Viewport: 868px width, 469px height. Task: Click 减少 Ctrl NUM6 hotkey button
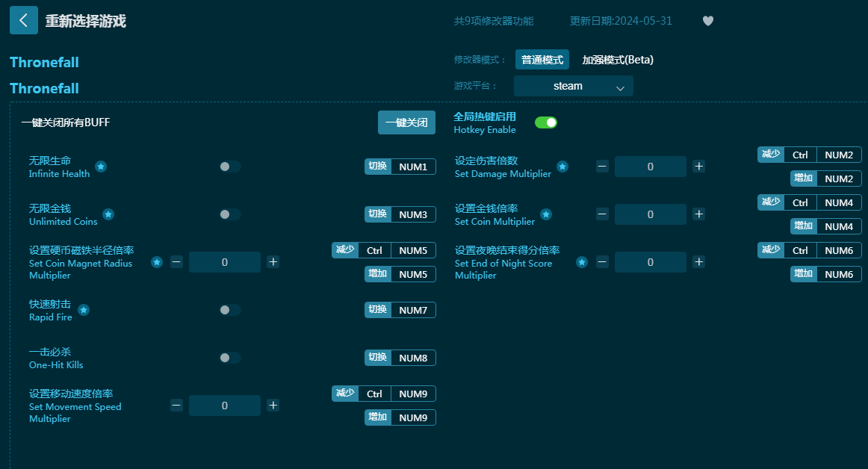tap(810, 250)
